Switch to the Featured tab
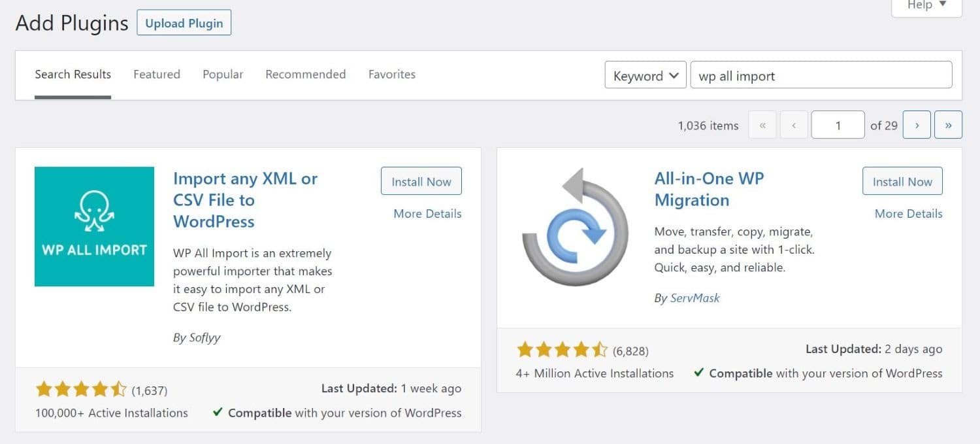980x444 pixels. [157, 75]
